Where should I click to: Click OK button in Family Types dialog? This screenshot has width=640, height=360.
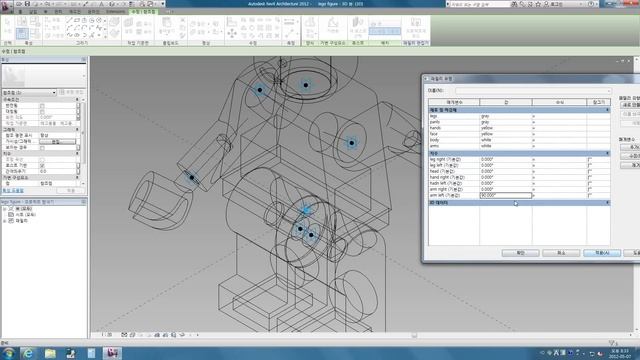[520, 253]
